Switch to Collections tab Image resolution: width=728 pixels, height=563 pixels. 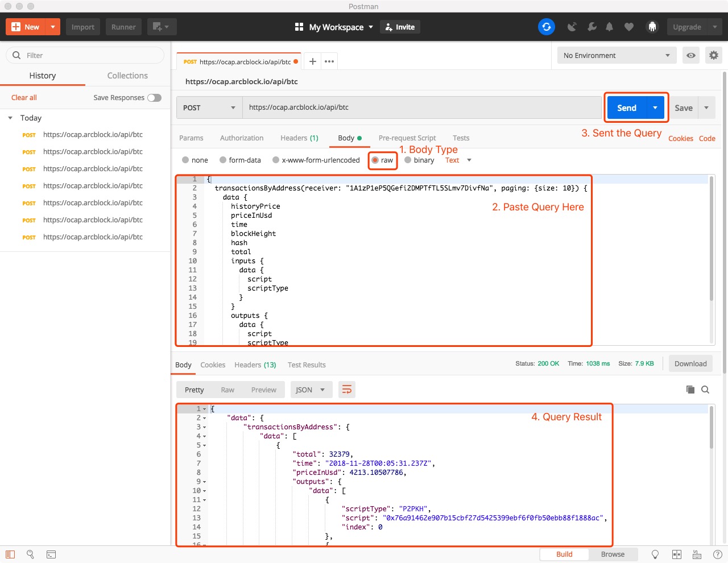tap(127, 76)
